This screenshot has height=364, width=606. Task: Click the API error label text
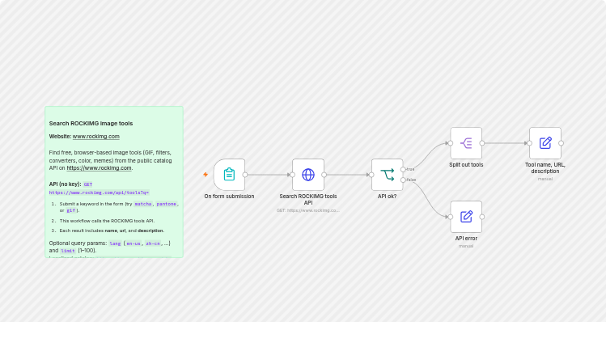[x=466, y=239]
